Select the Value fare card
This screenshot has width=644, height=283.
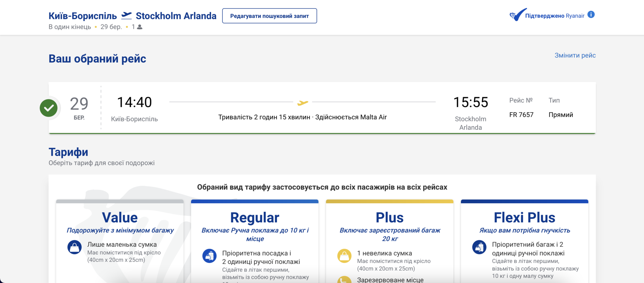(120, 241)
